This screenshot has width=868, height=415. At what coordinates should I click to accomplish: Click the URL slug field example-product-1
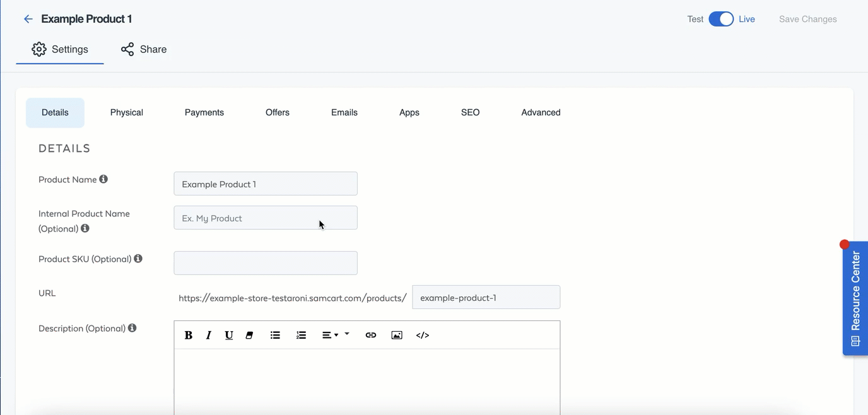[486, 297]
